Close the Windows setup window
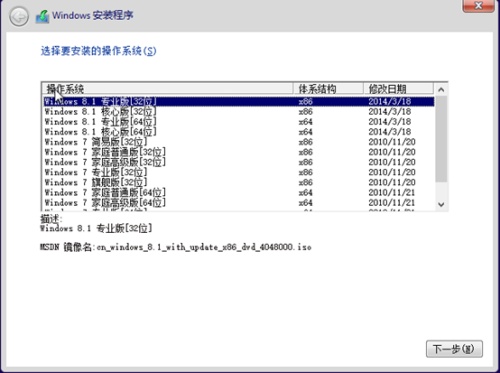The width and height of the screenshot is (500, 373). tap(478, 6)
